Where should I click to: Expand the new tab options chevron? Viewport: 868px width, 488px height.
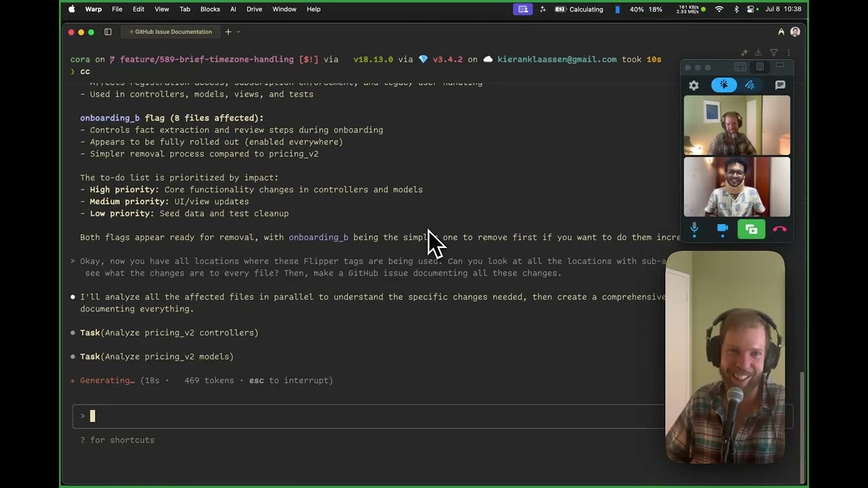pyautogui.click(x=238, y=32)
